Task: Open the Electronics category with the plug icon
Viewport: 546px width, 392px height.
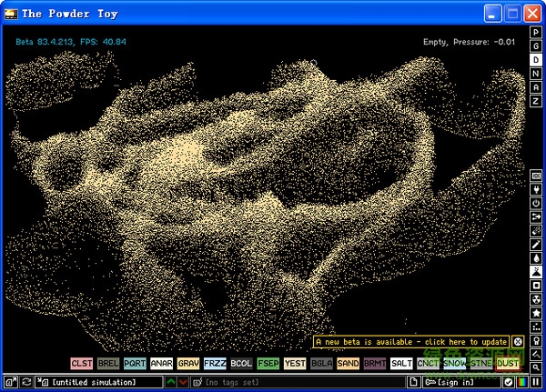Action: click(536, 190)
